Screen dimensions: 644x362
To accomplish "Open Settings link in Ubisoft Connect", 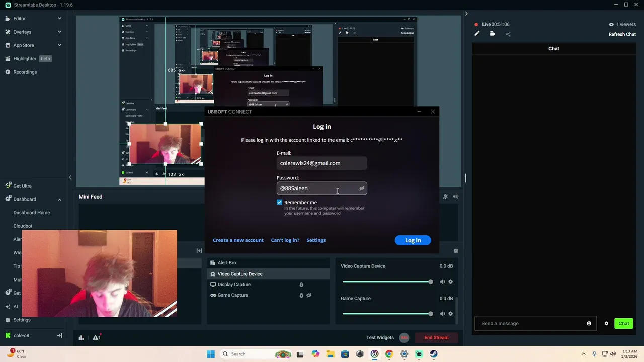I will tap(316, 240).
